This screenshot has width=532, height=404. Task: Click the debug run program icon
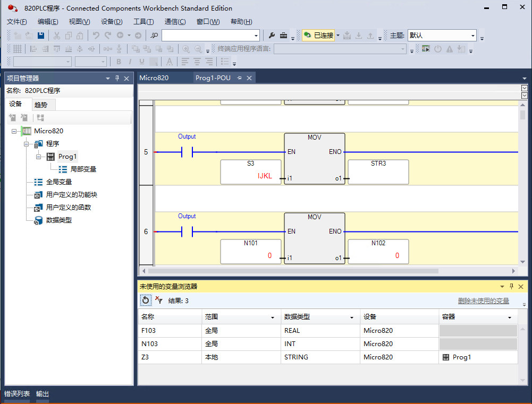click(426, 49)
